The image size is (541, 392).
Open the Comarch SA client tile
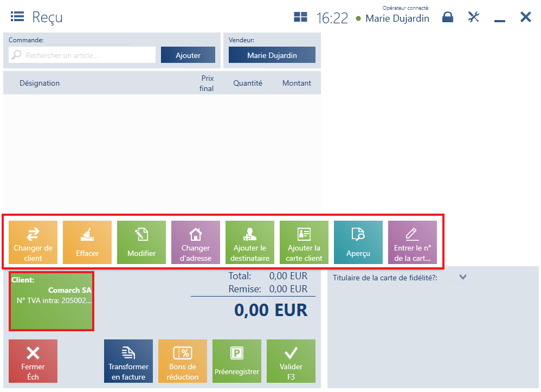click(x=51, y=301)
